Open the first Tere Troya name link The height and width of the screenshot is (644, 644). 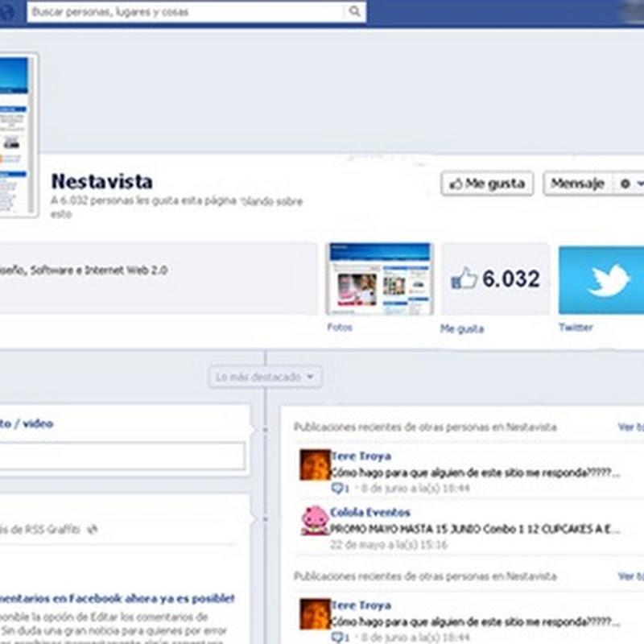tap(361, 456)
